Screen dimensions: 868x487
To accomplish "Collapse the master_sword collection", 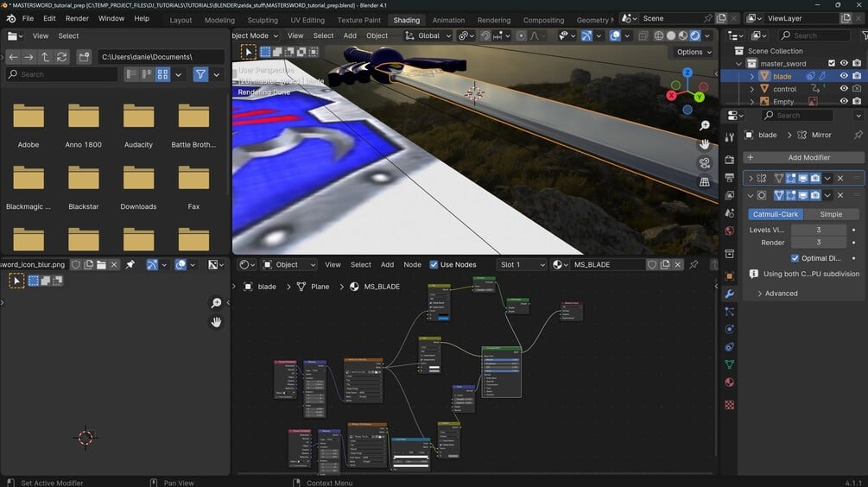I will pos(739,63).
